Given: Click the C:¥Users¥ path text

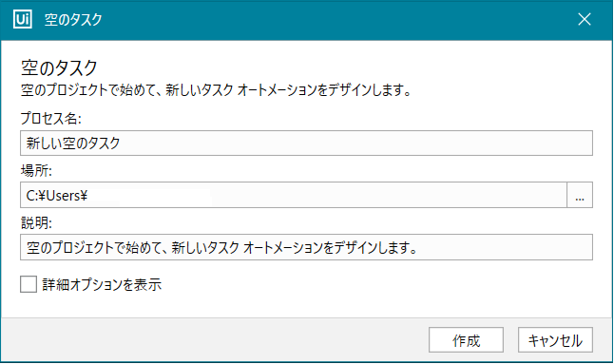Looking at the screenshot, I should tap(57, 196).
